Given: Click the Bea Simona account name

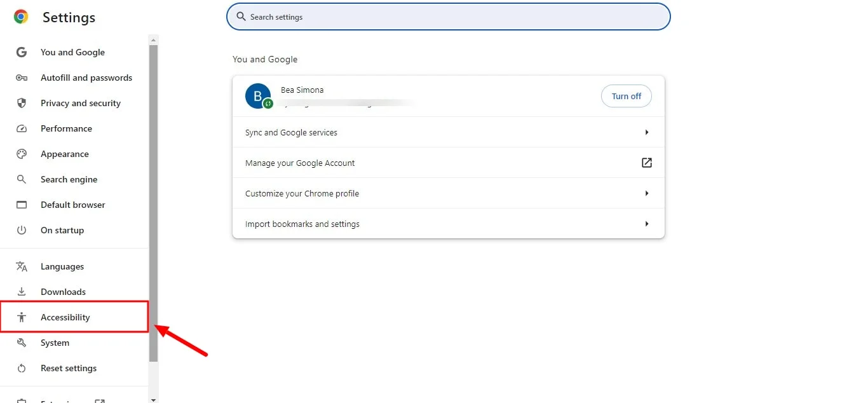Looking at the screenshot, I should point(302,90).
